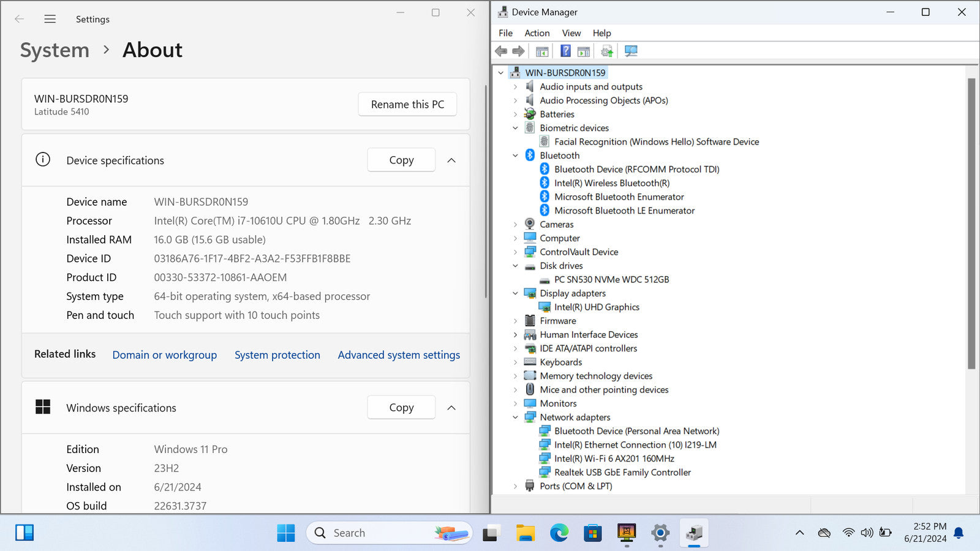The image size is (980, 551).
Task: Click Scan for hardware changes monitor icon
Action: pos(631,51)
